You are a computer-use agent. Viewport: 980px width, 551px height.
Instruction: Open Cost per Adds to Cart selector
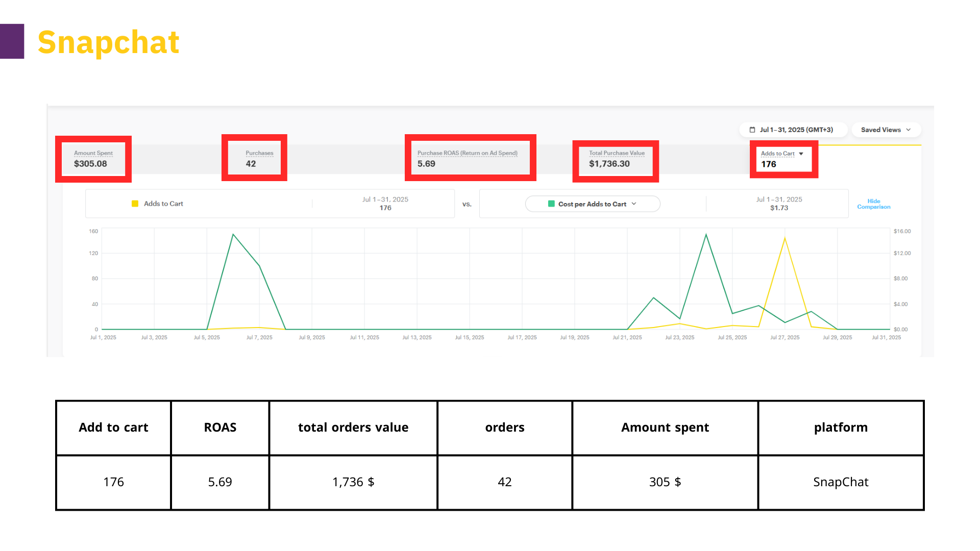pos(592,204)
